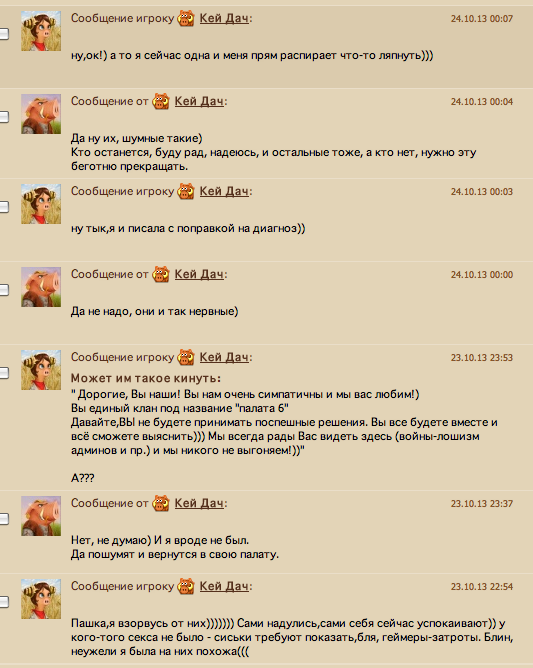The height and width of the screenshot is (668, 533).
Task: Tick checkbox for the 00:00 message
Action: (4, 290)
